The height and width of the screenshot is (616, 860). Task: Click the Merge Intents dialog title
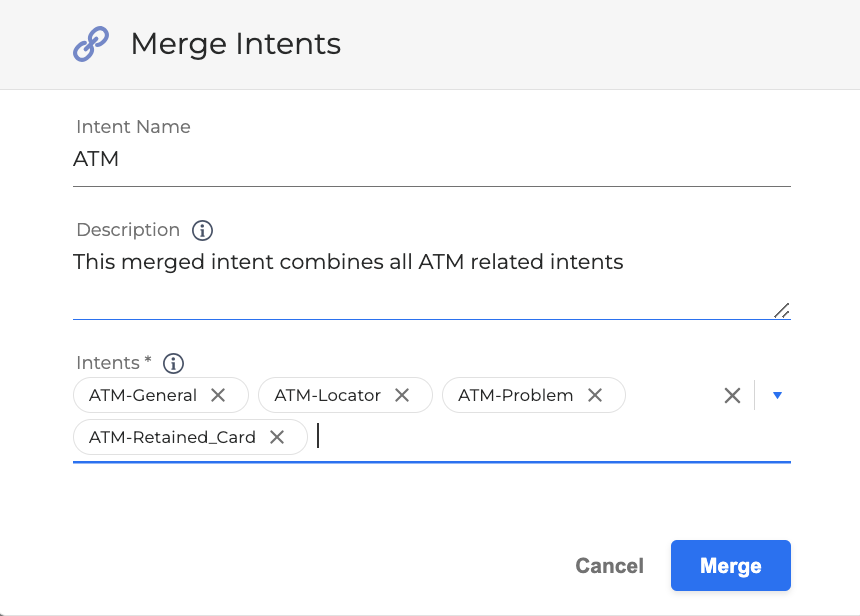(x=235, y=44)
